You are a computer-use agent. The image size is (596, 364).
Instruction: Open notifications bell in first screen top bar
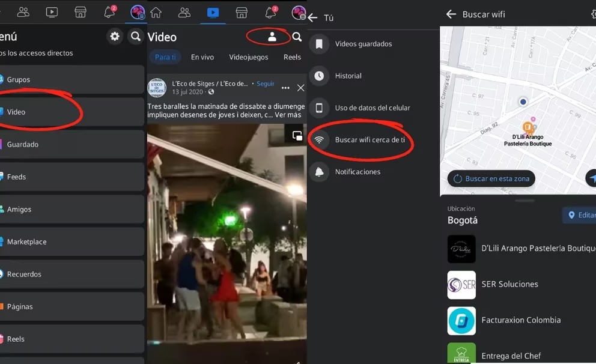[x=109, y=12]
